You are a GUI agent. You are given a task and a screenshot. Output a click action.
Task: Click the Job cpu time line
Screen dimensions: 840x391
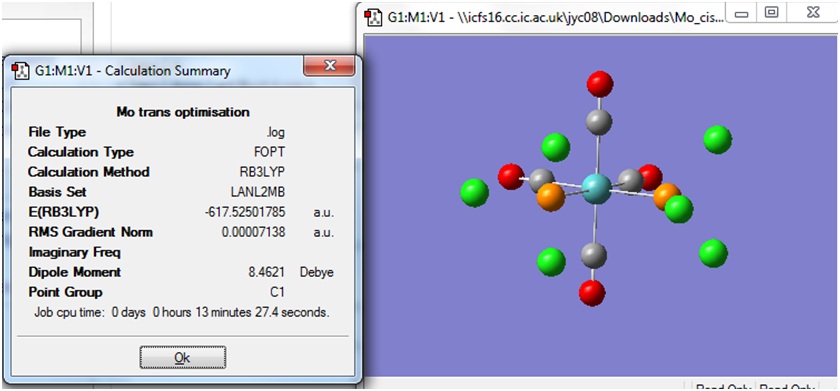pos(182,312)
